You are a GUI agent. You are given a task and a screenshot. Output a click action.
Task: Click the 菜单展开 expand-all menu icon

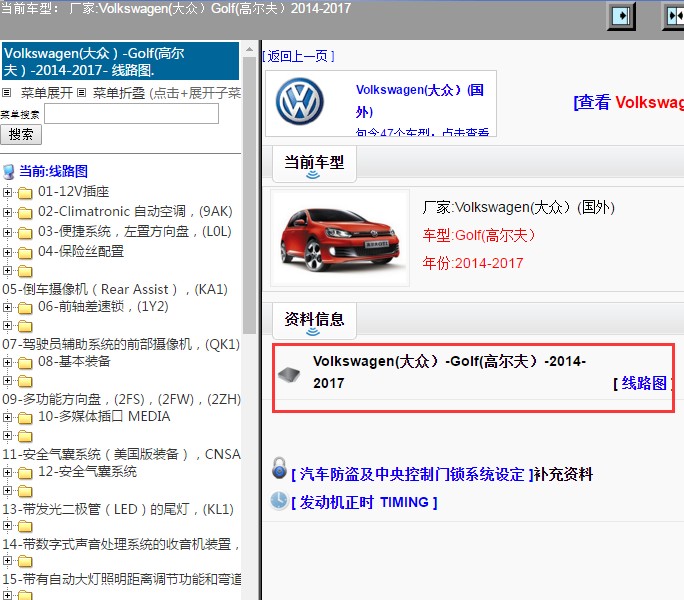click(6, 93)
